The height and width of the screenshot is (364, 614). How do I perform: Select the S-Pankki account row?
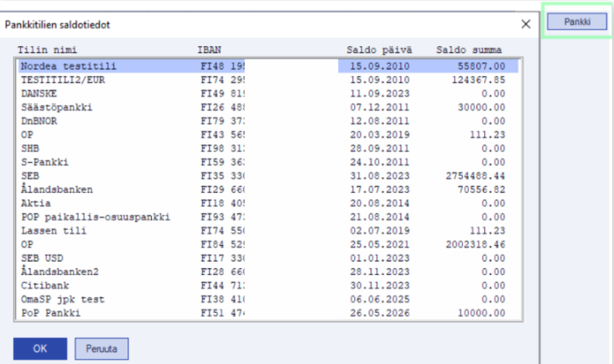pos(268,162)
